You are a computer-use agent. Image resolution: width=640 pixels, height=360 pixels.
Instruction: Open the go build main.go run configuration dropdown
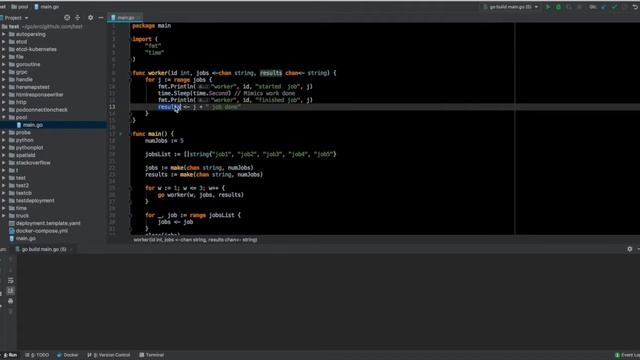pyautogui.click(x=510, y=7)
